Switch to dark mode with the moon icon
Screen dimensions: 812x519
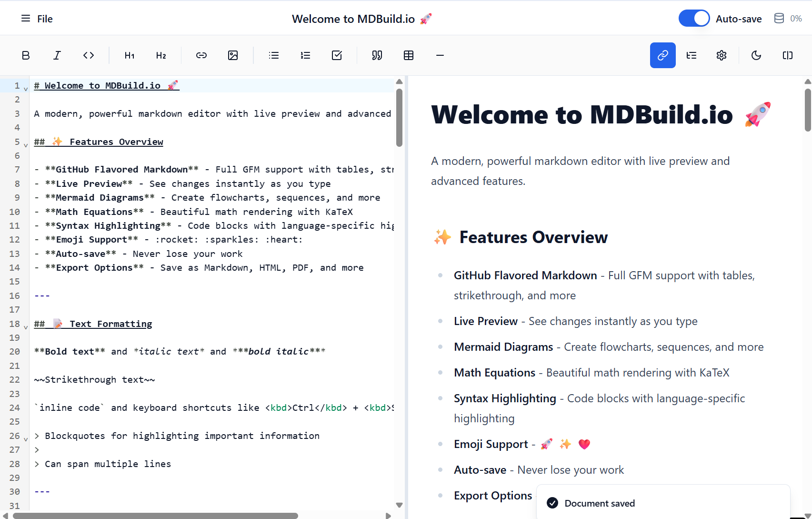(x=756, y=55)
